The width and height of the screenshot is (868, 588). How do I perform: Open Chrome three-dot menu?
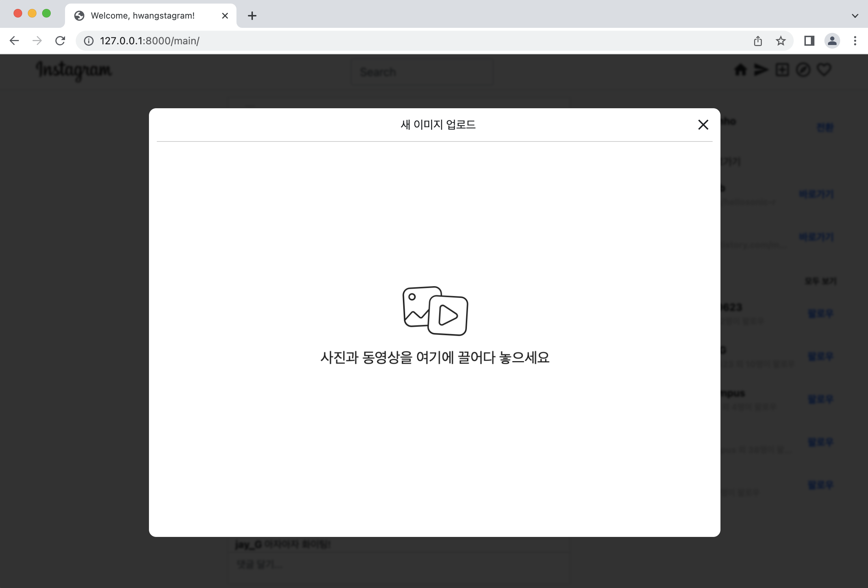tap(854, 41)
